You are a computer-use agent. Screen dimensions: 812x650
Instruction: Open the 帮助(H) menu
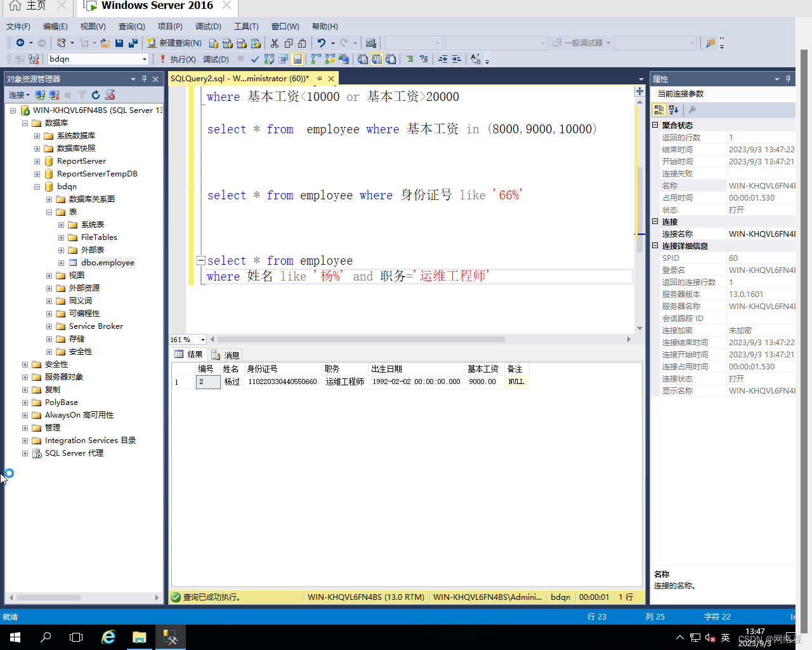pos(325,26)
